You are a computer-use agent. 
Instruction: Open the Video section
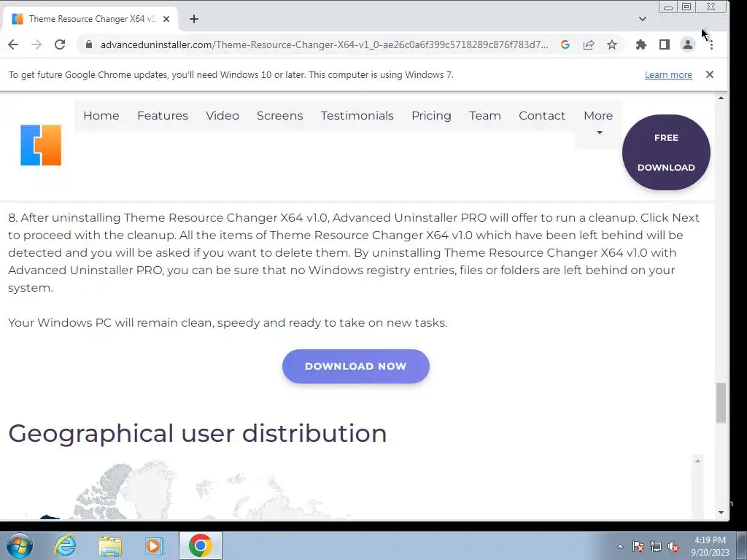(x=222, y=116)
